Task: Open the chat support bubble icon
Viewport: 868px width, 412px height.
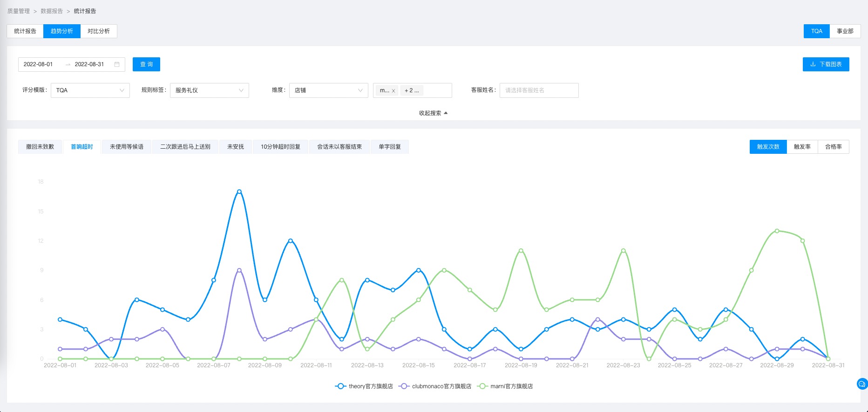Action: 862,384
